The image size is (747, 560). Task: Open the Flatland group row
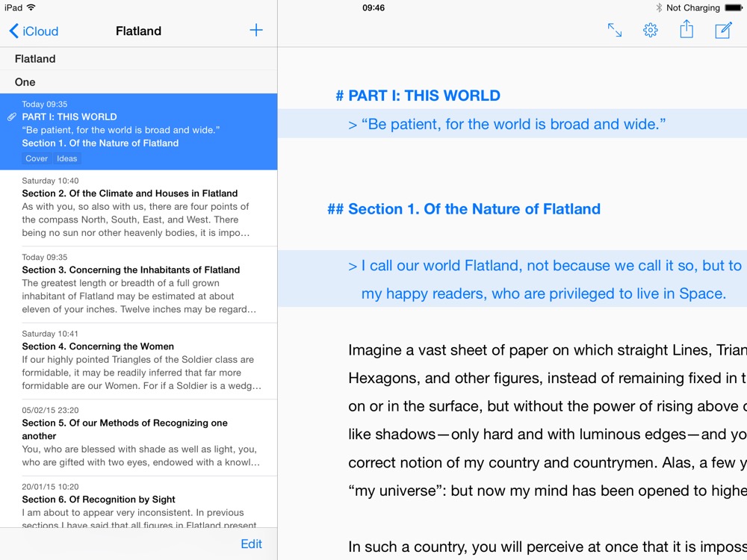click(x=138, y=59)
